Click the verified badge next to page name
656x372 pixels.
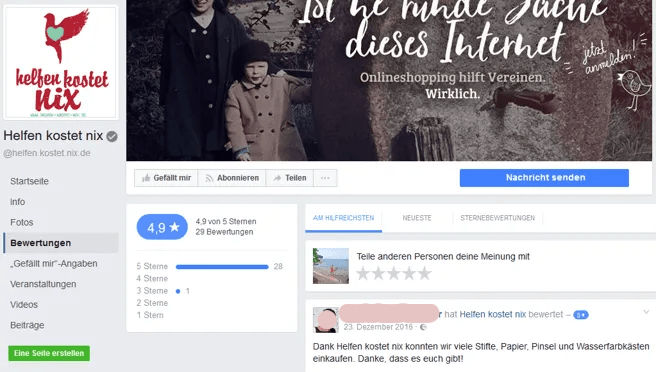[112, 136]
